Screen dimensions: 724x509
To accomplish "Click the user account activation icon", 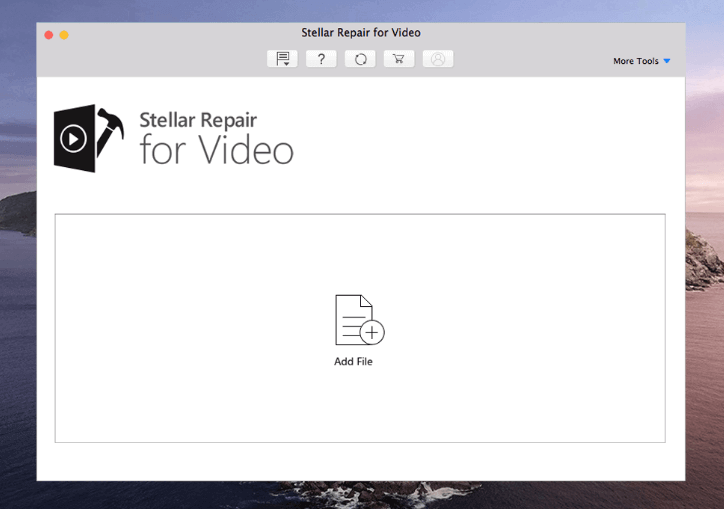I will [438, 59].
